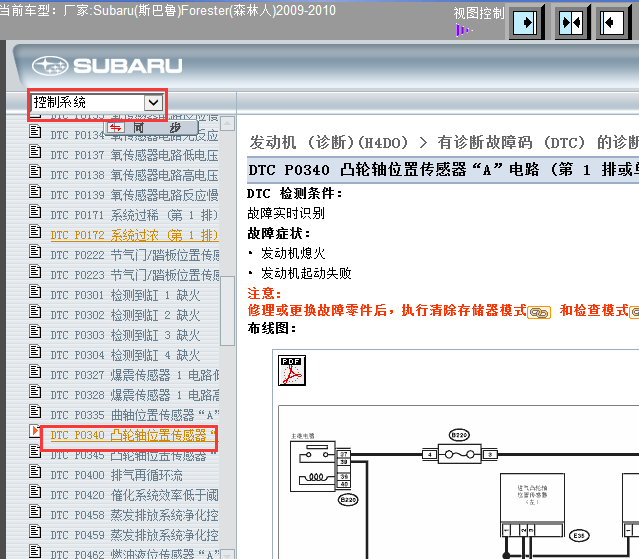Click document icon beside DTC P0138

35,172
